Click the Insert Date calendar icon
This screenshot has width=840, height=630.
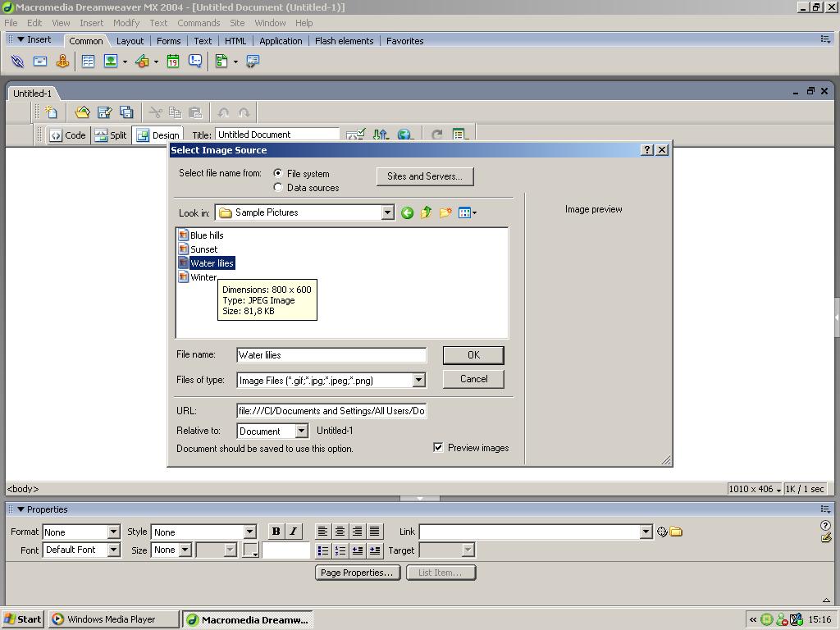tap(173, 62)
